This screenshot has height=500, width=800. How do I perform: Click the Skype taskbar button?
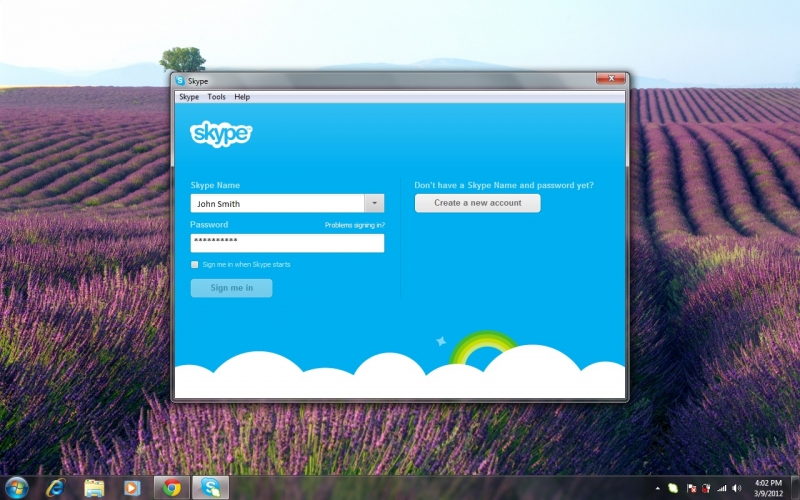pos(212,487)
